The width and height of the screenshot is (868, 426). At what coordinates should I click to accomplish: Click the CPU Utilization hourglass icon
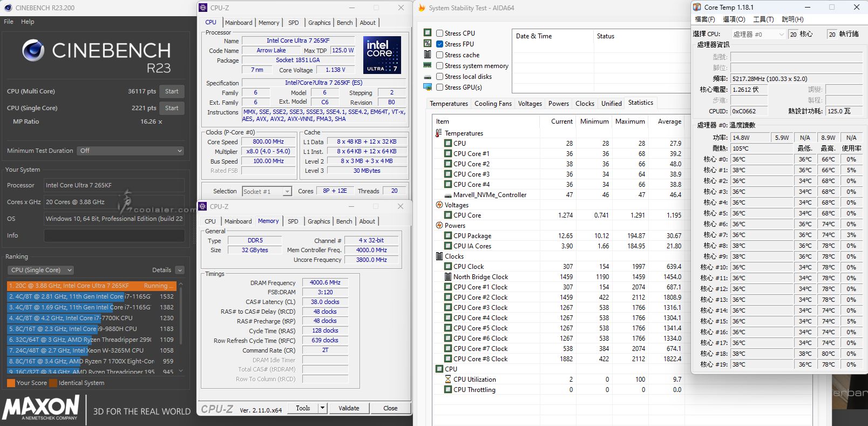[448, 379]
